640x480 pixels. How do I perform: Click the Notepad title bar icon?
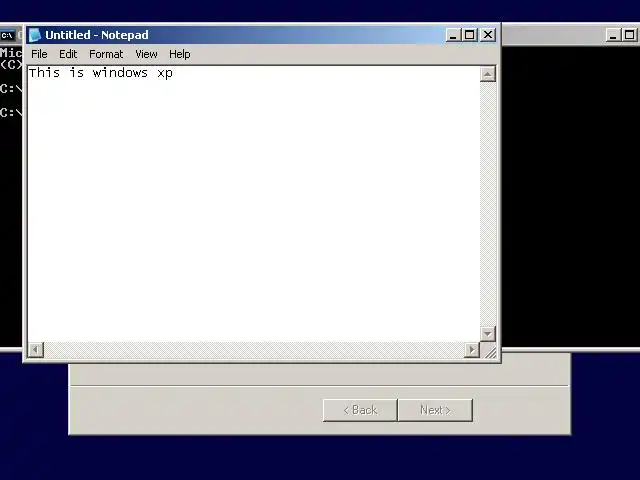point(35,35)
